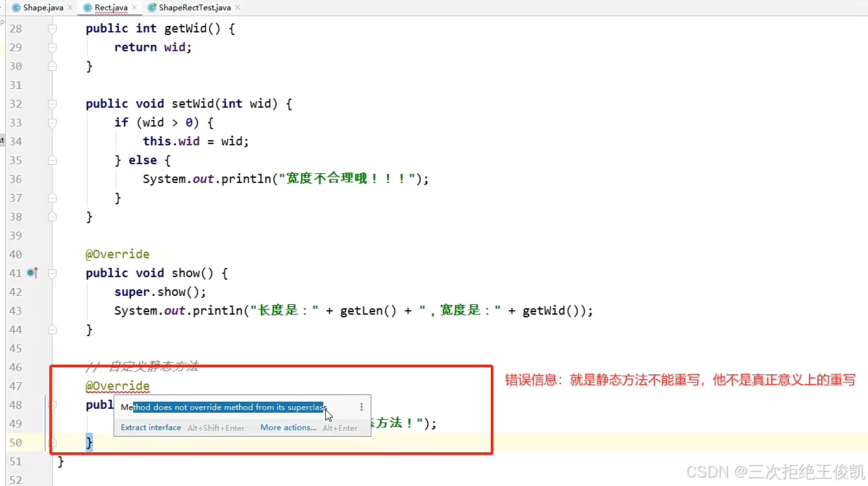Click the runnable class icon on ShapeRectTest.java tab
The image size is (868, 486).
point(151,8)
